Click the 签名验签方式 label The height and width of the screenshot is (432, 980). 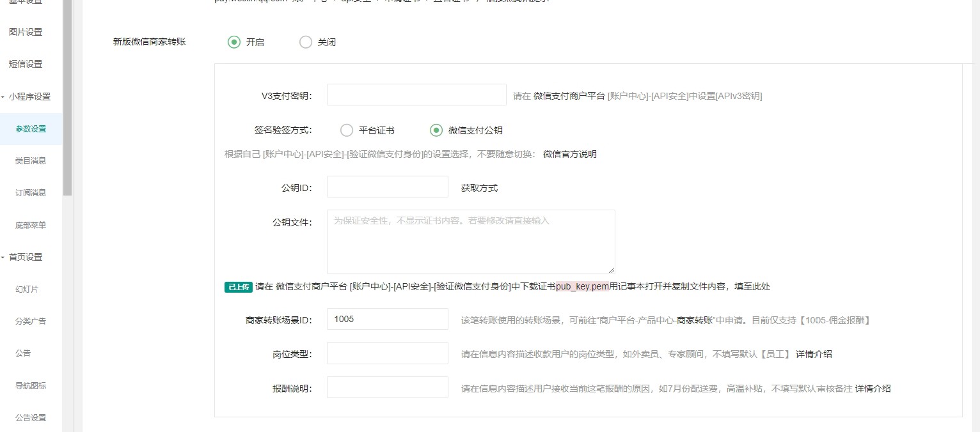pos(283,130)
